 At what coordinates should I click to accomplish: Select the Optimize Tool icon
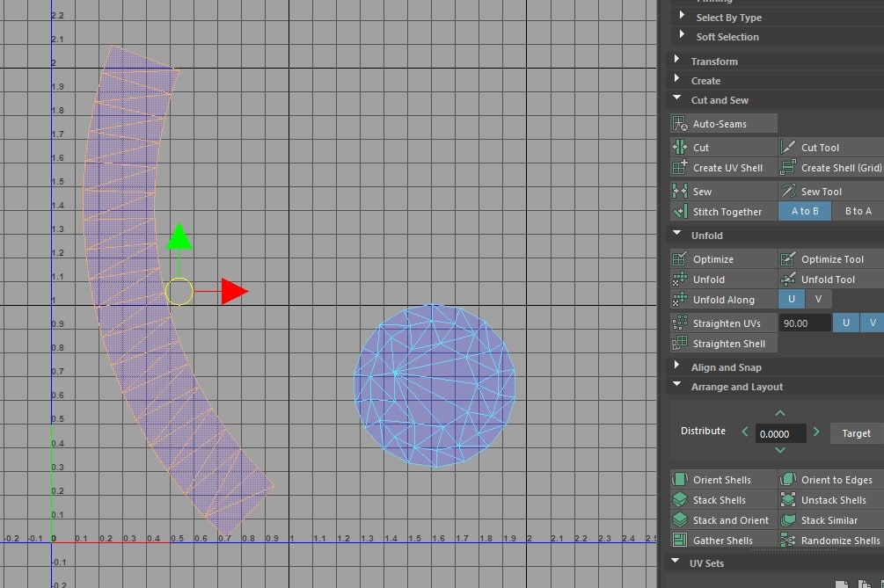tap(787, 258)
